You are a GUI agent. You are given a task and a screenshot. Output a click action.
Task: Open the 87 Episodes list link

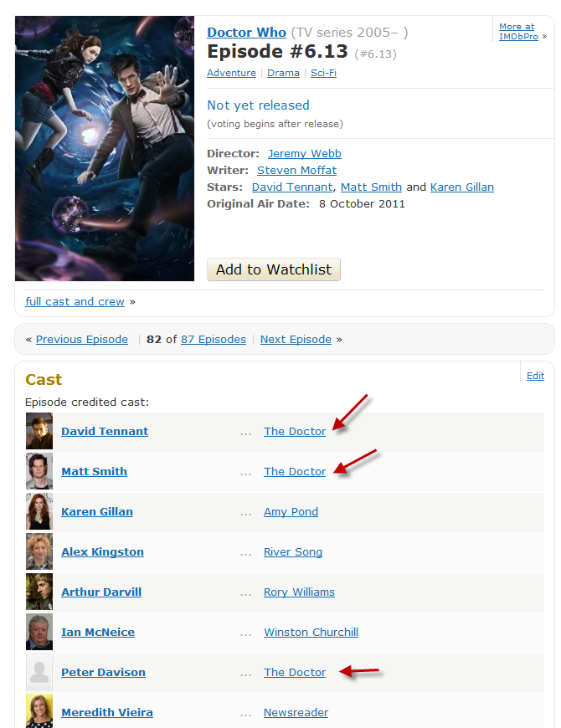coord(214,340)
